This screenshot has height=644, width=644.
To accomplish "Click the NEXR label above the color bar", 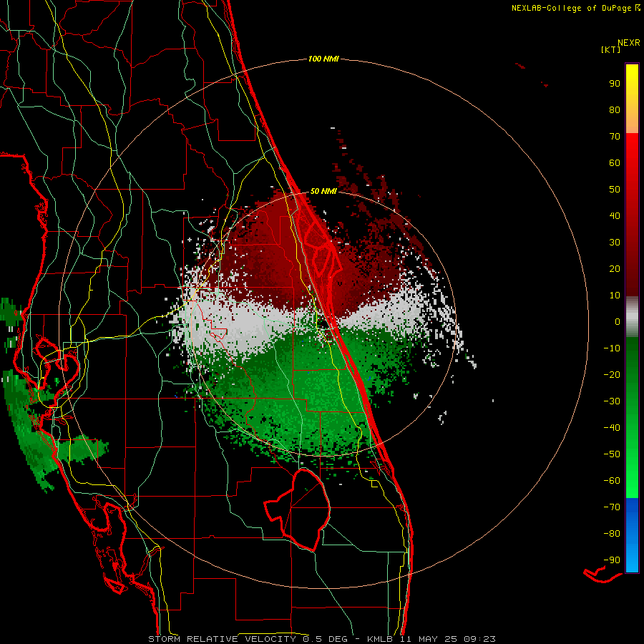I will coord(628,43).
